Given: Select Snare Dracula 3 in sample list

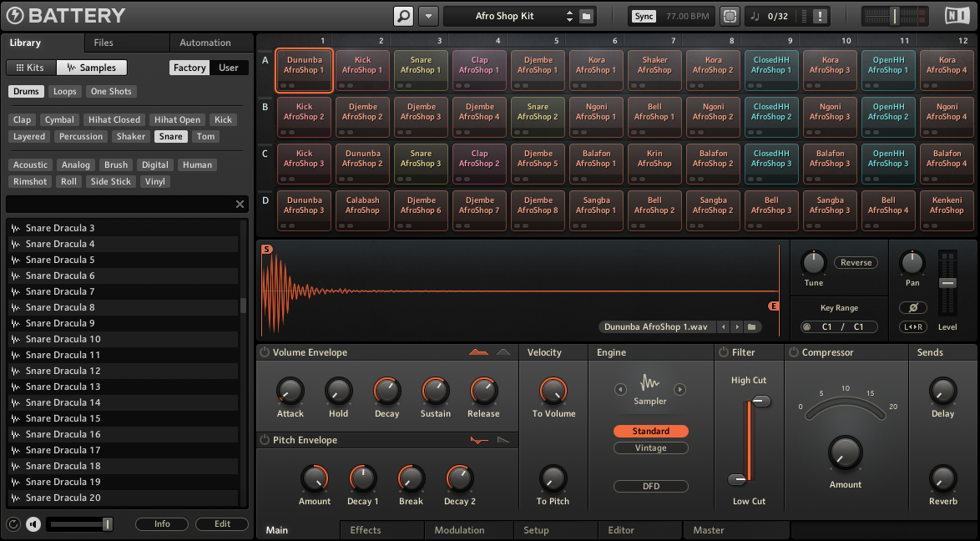Looking at the screenshot, I should pos(123,228).
